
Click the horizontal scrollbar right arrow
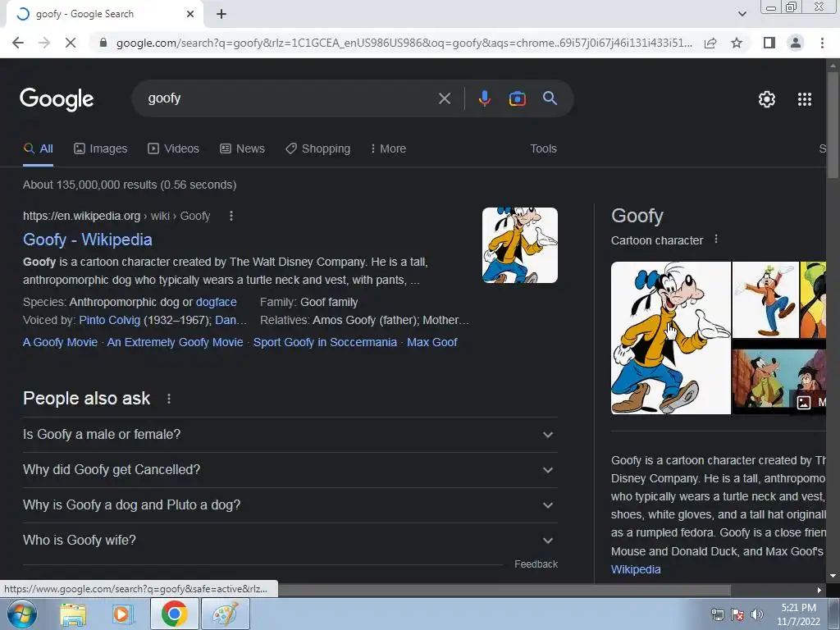819,590
